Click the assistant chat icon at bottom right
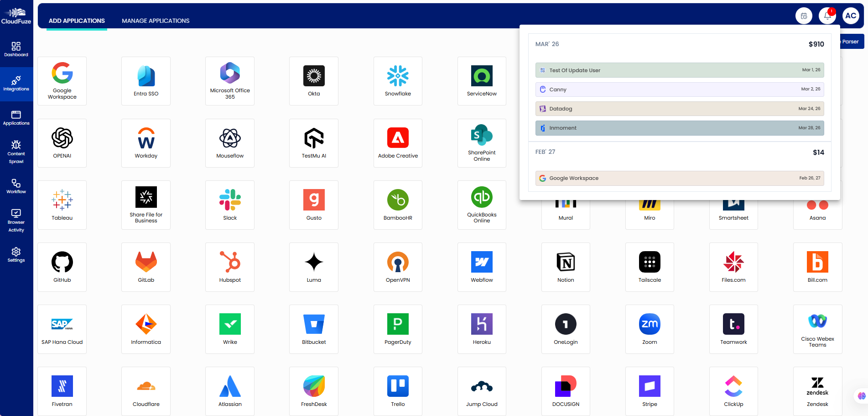 pos(861,396)
